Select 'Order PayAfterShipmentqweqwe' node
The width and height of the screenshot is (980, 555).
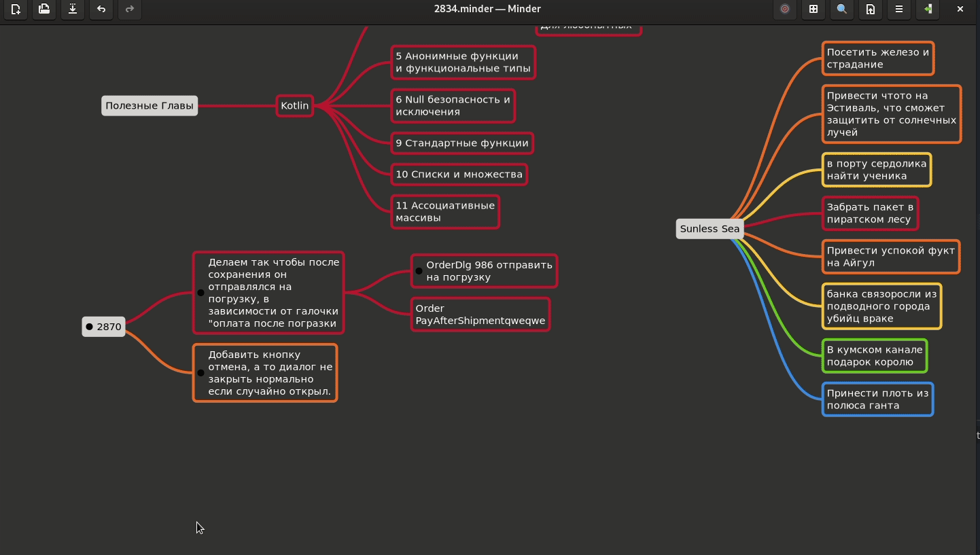coord(480,315)
